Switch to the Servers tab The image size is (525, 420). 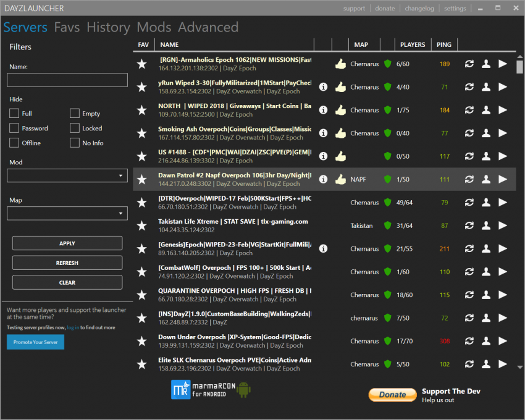[25, 27]
